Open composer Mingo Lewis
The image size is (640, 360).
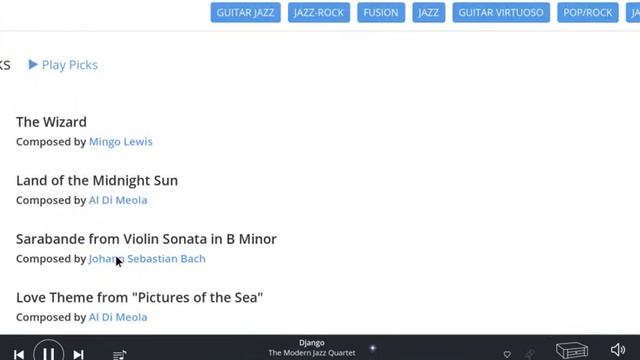point(121,142)
